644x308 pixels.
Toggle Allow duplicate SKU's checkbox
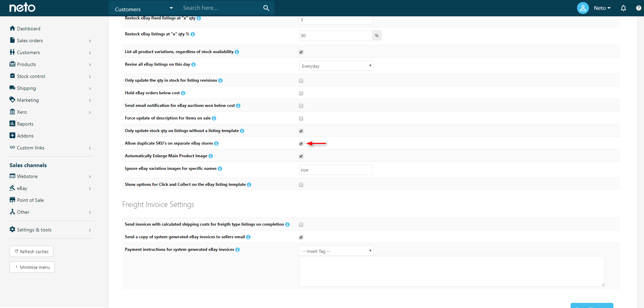(301, 144)
